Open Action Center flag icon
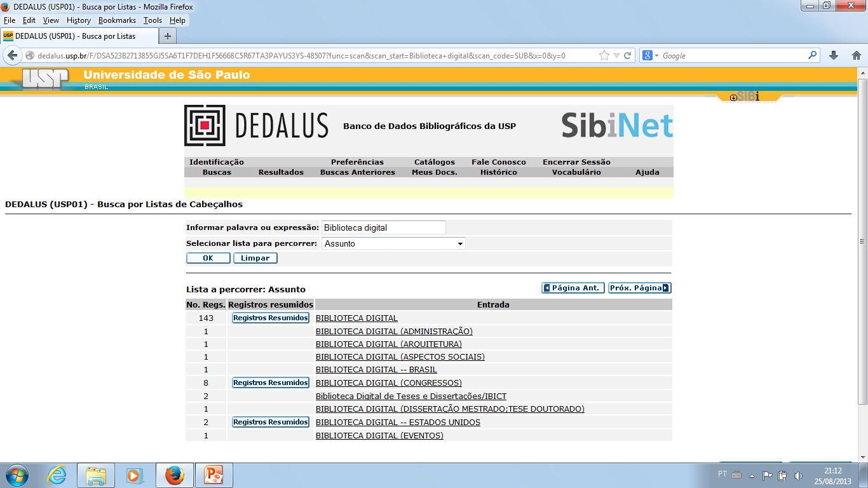868x488 pixels. (x=767, y=475)
